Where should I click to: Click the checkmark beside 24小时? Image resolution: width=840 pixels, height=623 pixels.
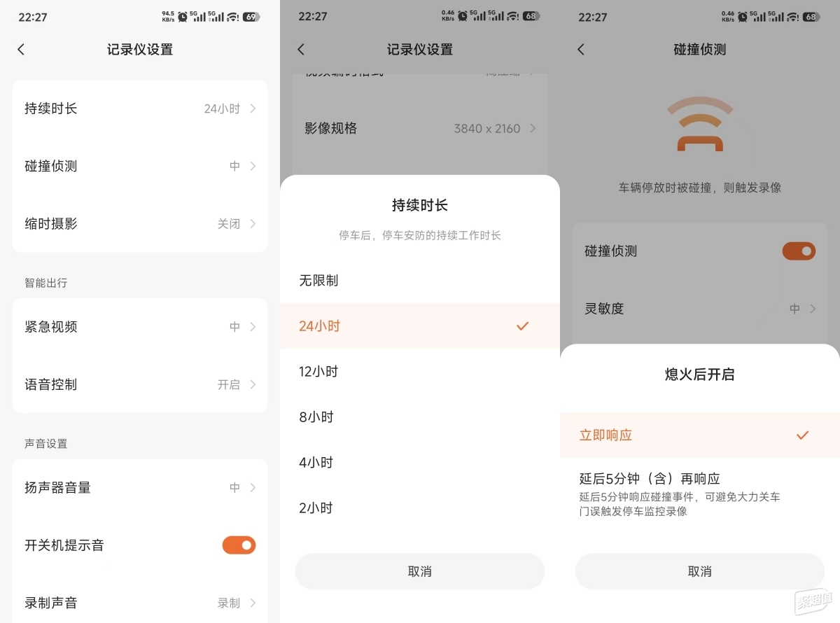522,326
